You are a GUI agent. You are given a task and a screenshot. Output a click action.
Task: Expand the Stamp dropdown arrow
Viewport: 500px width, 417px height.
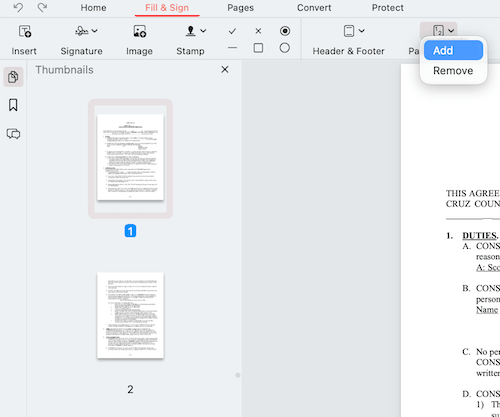pyautogui.click(x=203, y=31)
